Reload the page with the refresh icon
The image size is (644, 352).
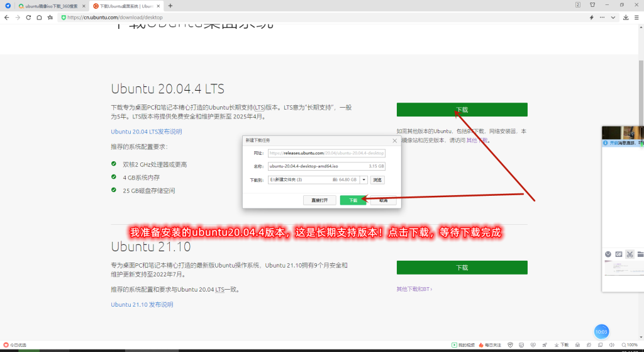coord(29,18)
